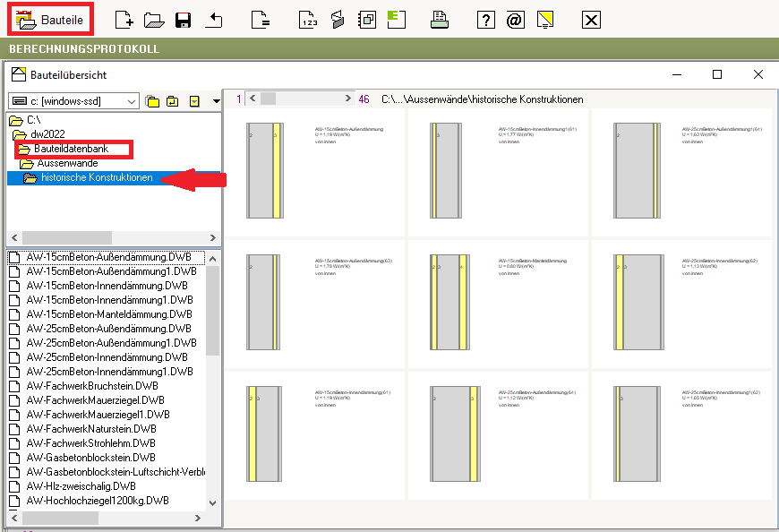Save using the floppy disk icon

(x=183, y=20)
